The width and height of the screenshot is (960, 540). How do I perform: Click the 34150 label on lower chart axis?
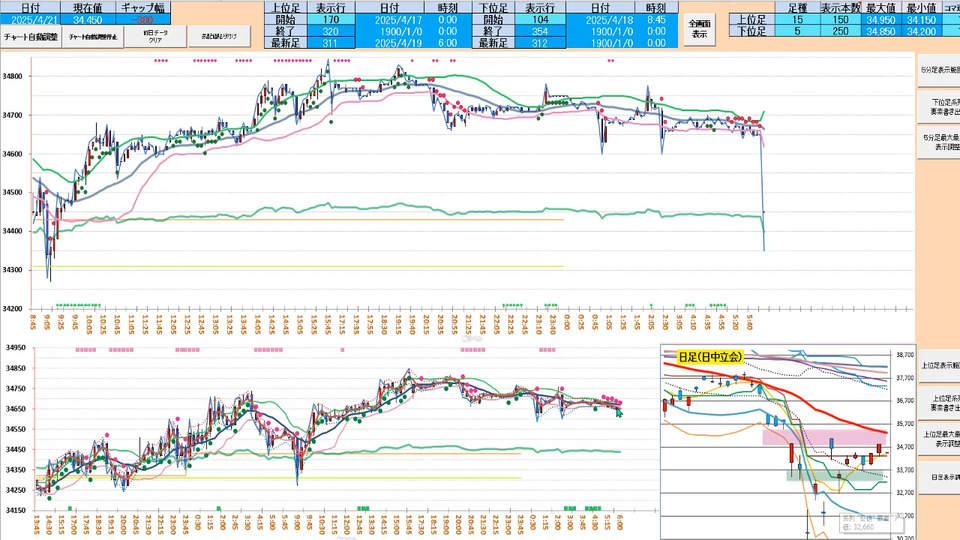[16, 510]
